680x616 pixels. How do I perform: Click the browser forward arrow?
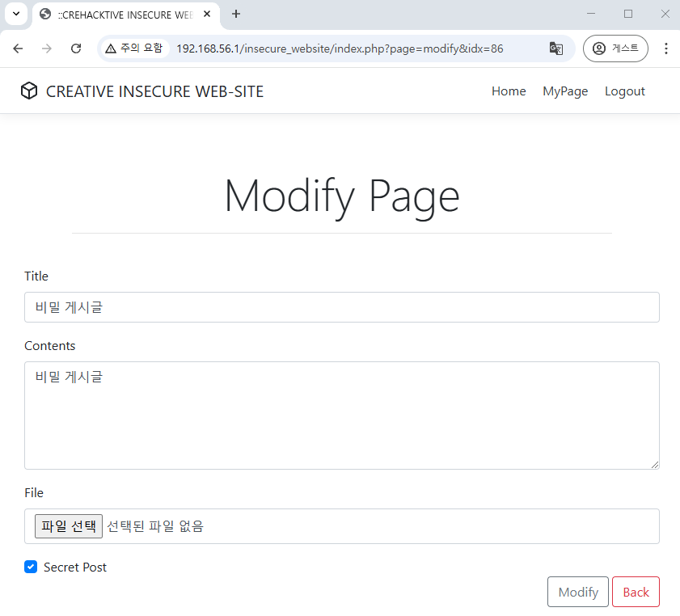coord(46,49)
